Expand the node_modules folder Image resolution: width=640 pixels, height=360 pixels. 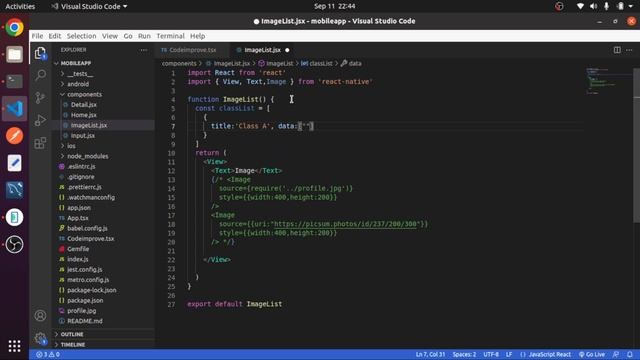click(x=87, y=156)
